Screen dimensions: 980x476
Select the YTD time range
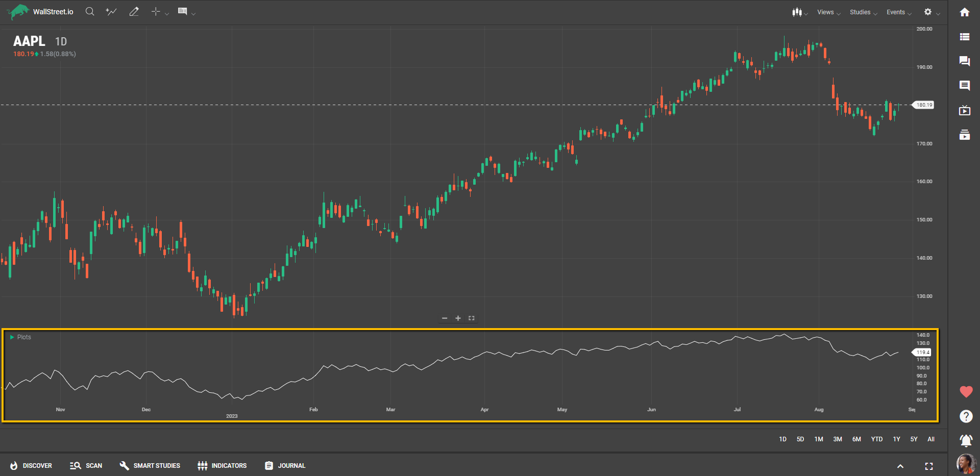(x=876, y=439)
